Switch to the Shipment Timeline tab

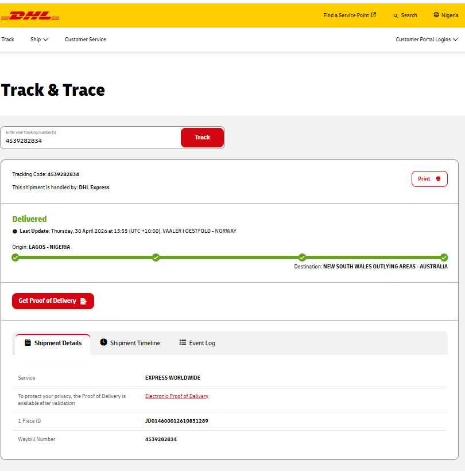130,343
